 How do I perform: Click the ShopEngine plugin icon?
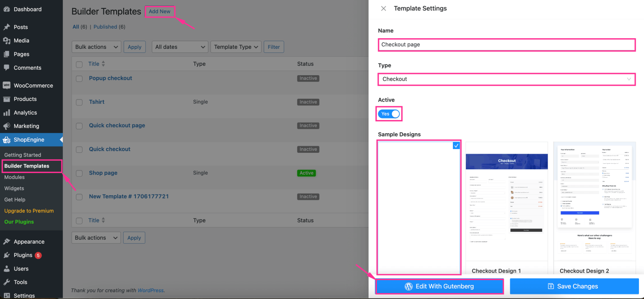(x=7, y=139)
